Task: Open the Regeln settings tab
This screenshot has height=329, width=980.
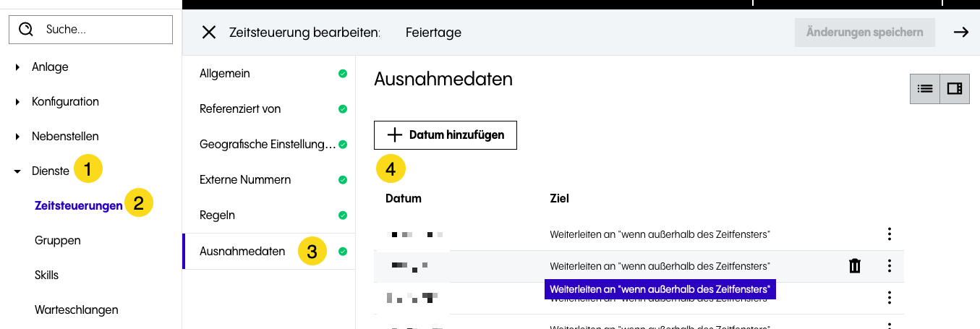Action: coord(217,215)
